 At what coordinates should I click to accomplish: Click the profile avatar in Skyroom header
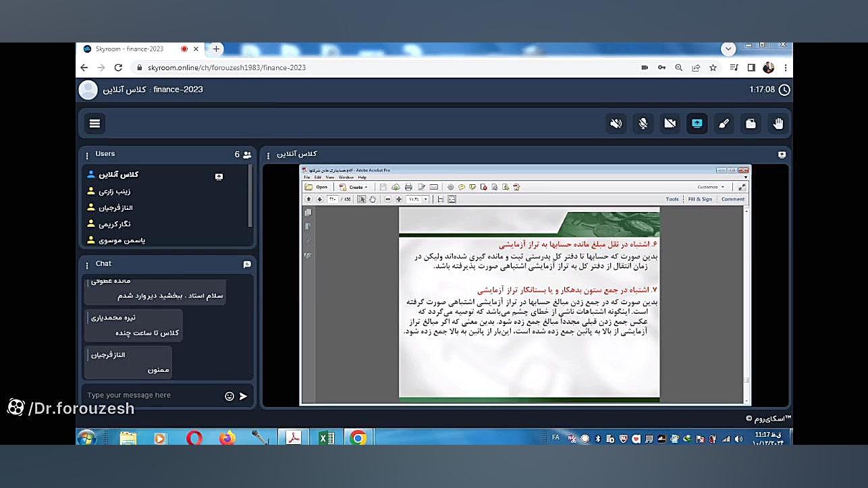tap(88, 90)
